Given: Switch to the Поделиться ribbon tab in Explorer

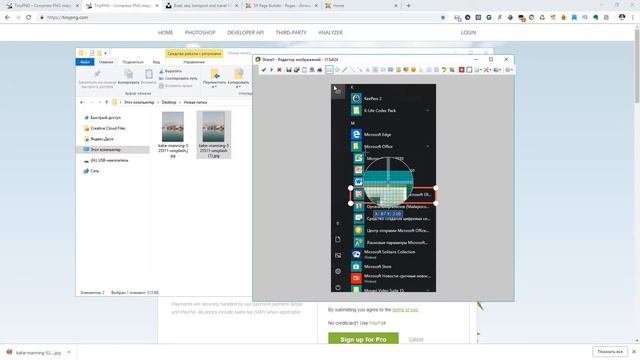Looking at the screenshot, I should point(133,62).
